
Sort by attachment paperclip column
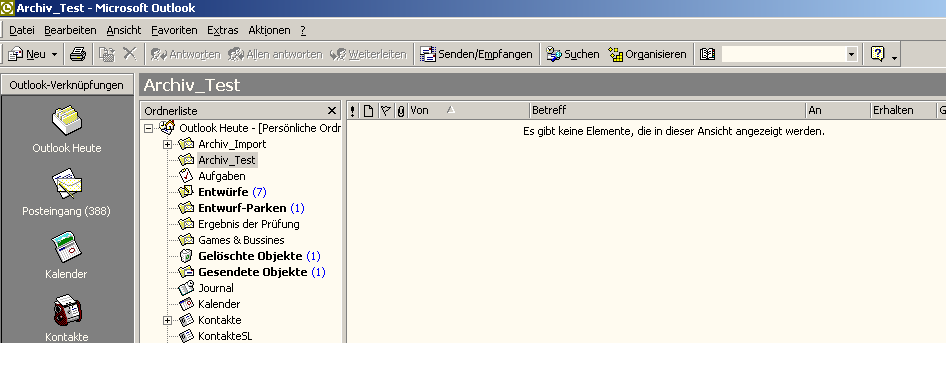401,110
